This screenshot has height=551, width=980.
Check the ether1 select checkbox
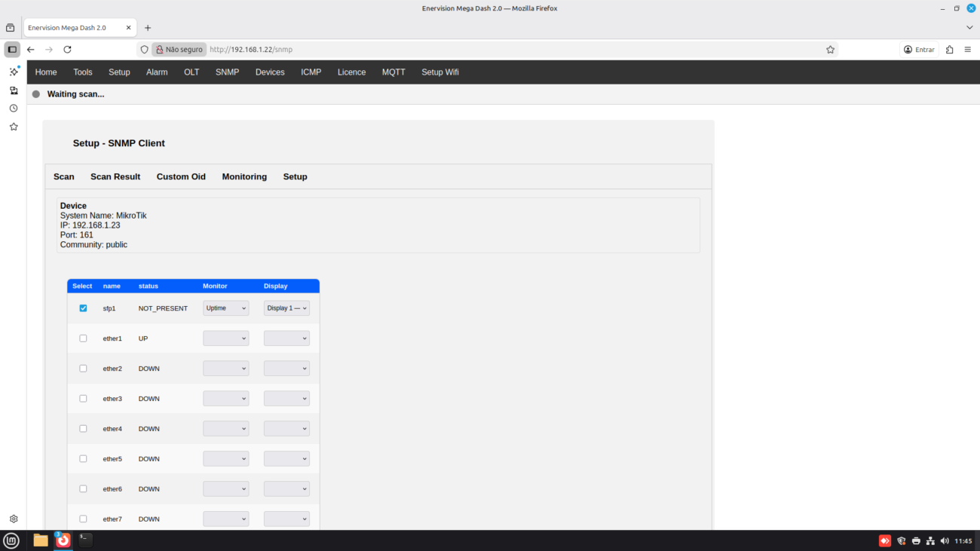tap(83, 338)
